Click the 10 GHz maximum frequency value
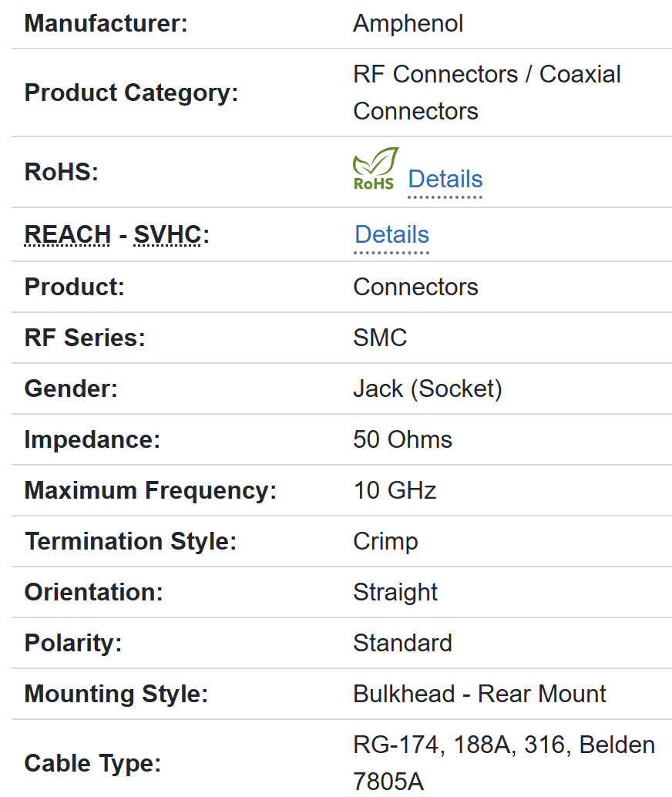This screenshot has width=672, height=797. (395, 490)
